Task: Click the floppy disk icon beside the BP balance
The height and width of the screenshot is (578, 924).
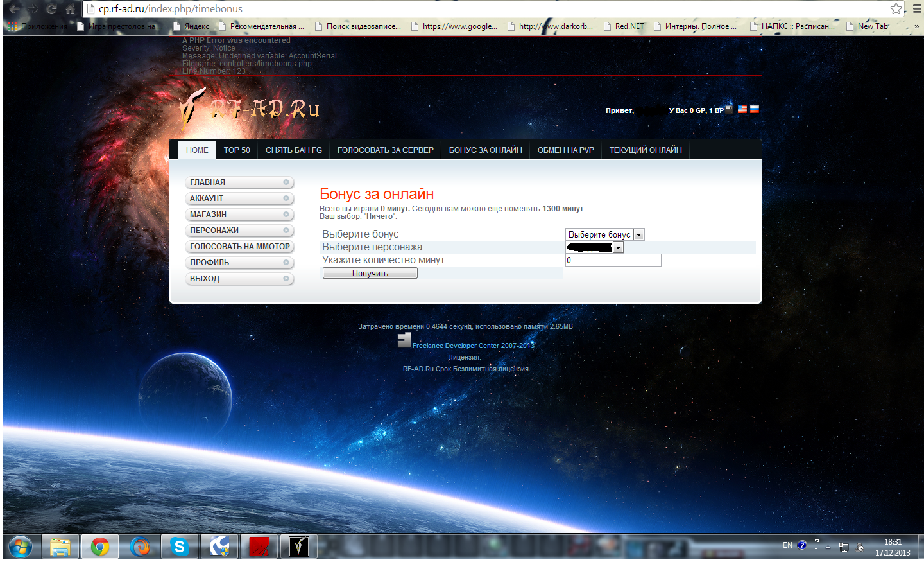Action: [x=730, y=109]
